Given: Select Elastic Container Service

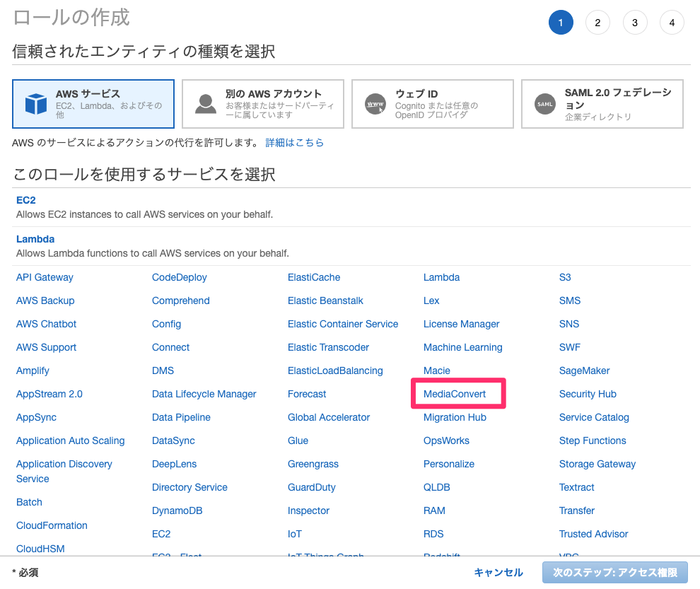Looking at the screenshot, I should pyautogui.click(x=343, y=324).
